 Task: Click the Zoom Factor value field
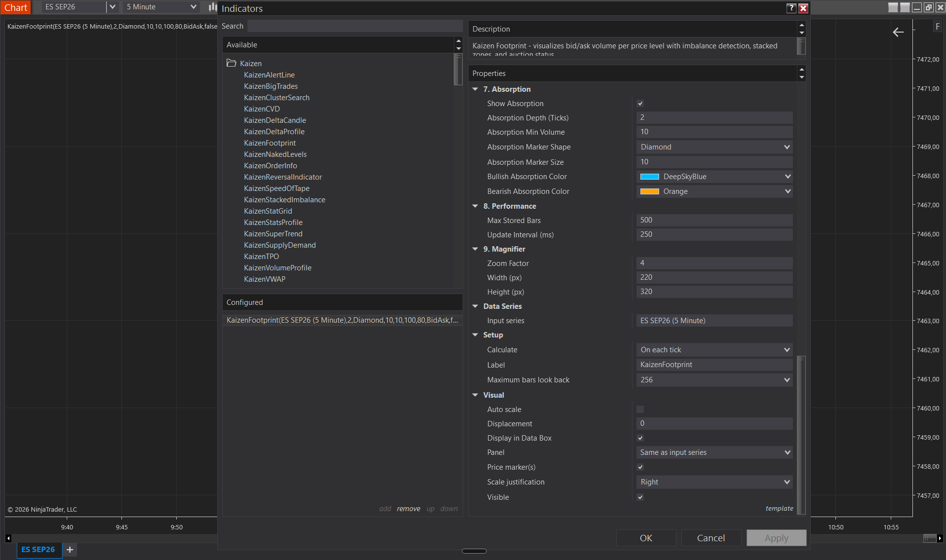pyautogui.click(x=714, y=263)
